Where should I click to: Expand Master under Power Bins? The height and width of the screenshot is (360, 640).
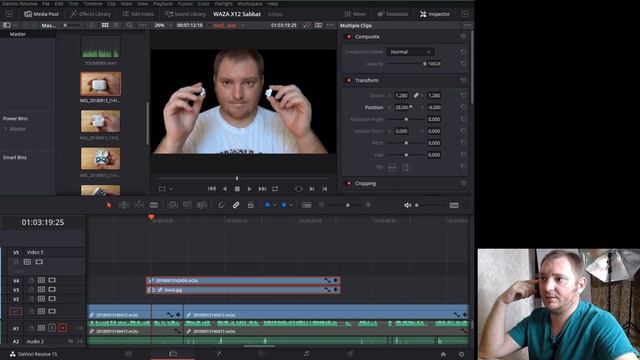[x=6, y=129]
